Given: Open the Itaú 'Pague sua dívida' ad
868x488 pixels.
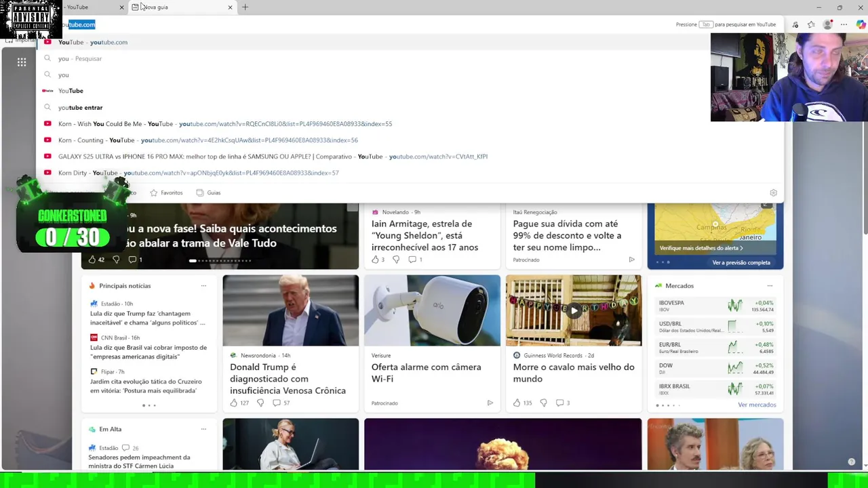Looking at the screenshot, I should click(x=567, y=235).
